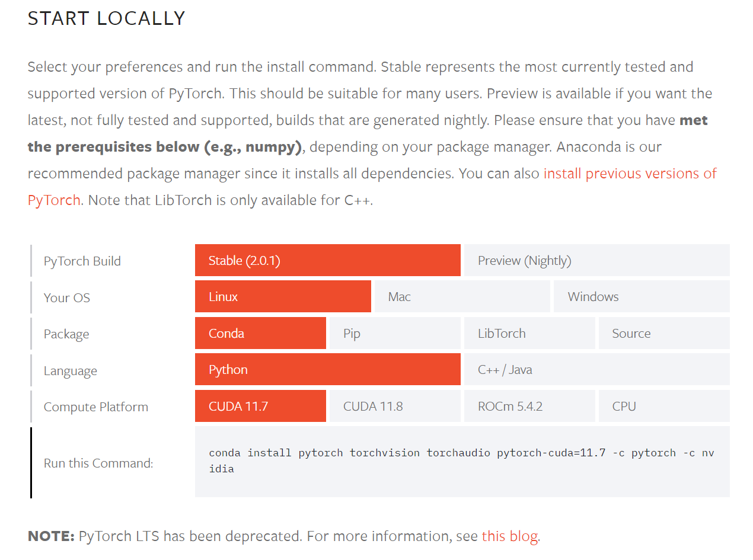753x560 pixels.
Task: Click the Run this Command label
Action: tap(98, 463)
